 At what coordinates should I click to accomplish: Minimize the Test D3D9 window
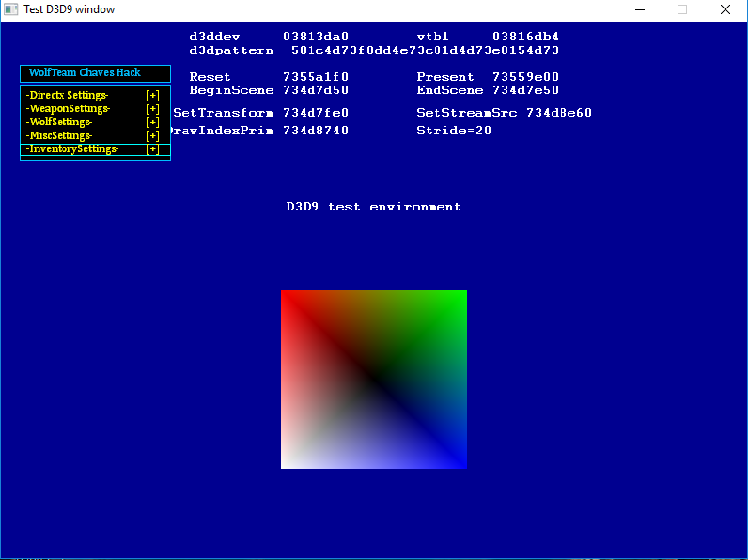click(640, 9)
